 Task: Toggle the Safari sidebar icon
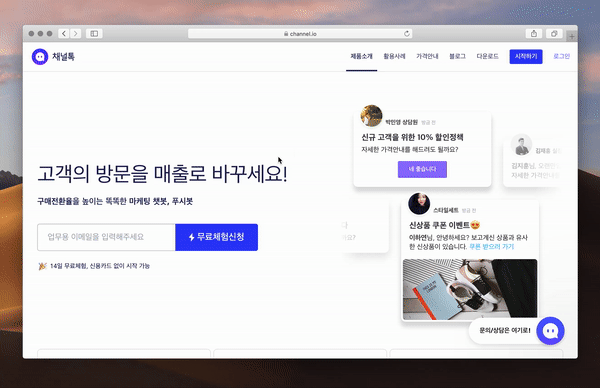point(94,34)
